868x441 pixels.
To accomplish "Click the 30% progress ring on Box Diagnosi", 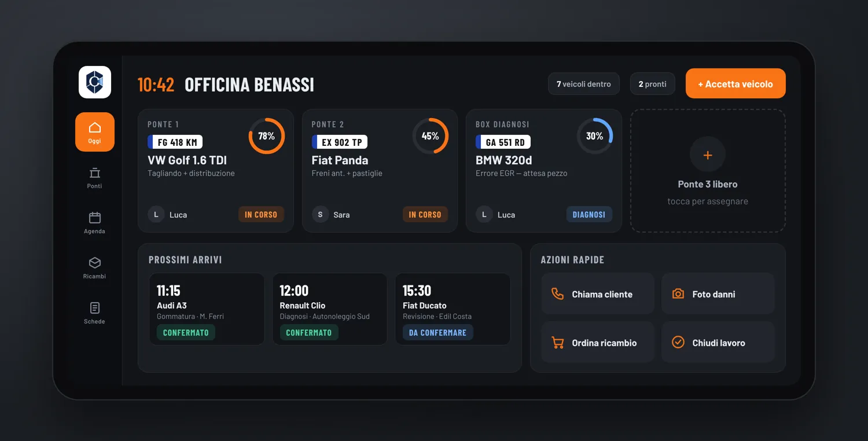I will 595,136.
